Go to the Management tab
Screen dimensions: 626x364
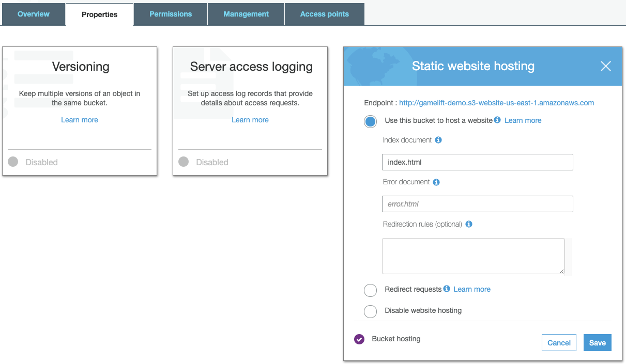[x=246, y=14]
